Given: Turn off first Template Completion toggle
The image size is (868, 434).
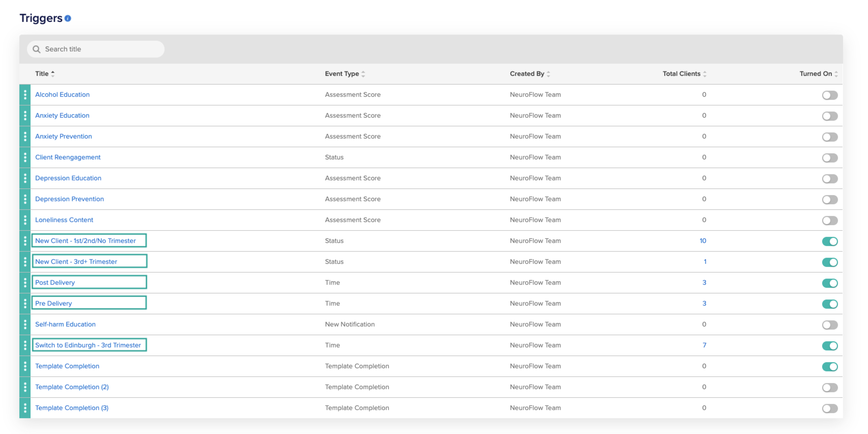Looking at the screenshot, I should (x=830, y=367).
